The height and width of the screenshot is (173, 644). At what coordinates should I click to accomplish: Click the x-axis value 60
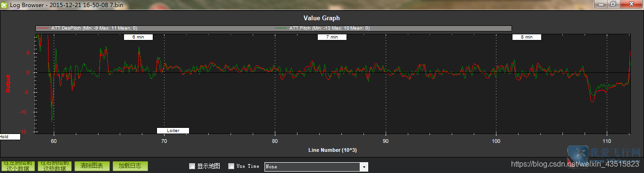[x=54, y=141]
